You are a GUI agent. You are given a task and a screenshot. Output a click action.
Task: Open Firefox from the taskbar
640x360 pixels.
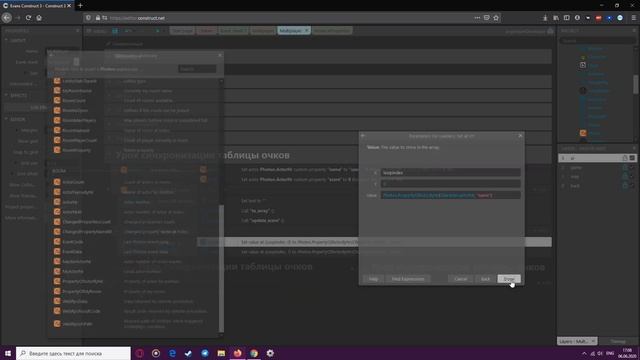coord(238,353)
